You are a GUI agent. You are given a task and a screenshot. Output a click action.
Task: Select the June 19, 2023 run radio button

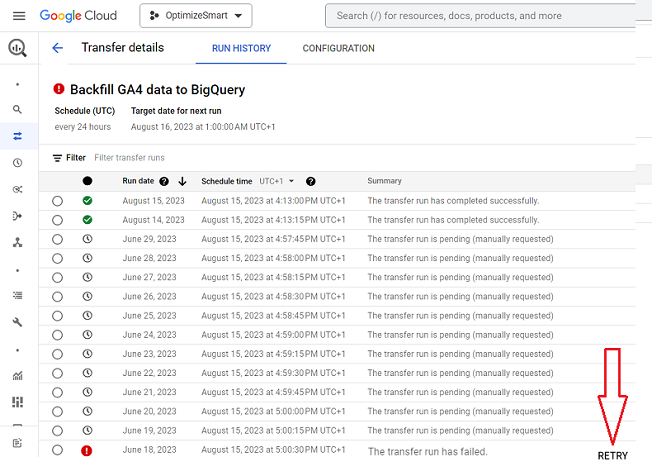pyautogui.click(x=57, y=431)
